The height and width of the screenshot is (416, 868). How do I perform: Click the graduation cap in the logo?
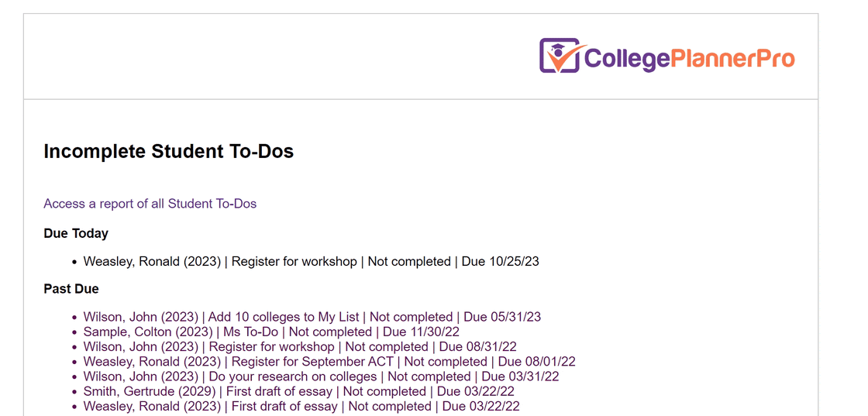(x=558, y=47)
